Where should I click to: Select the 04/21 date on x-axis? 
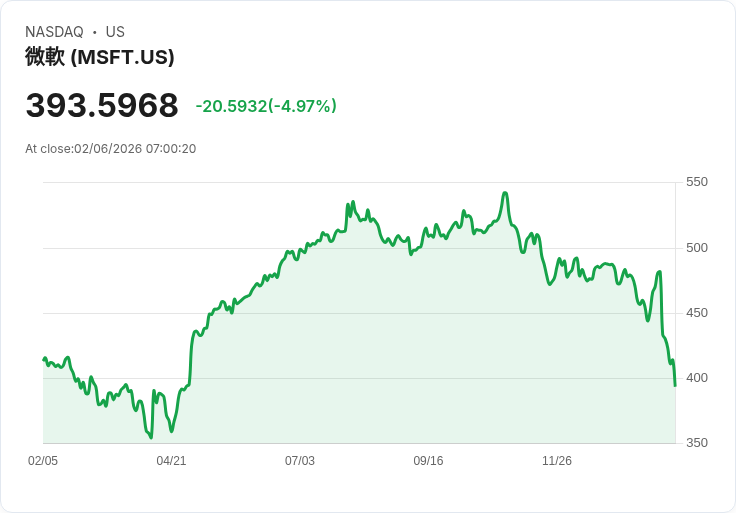[x=171, y=461]
